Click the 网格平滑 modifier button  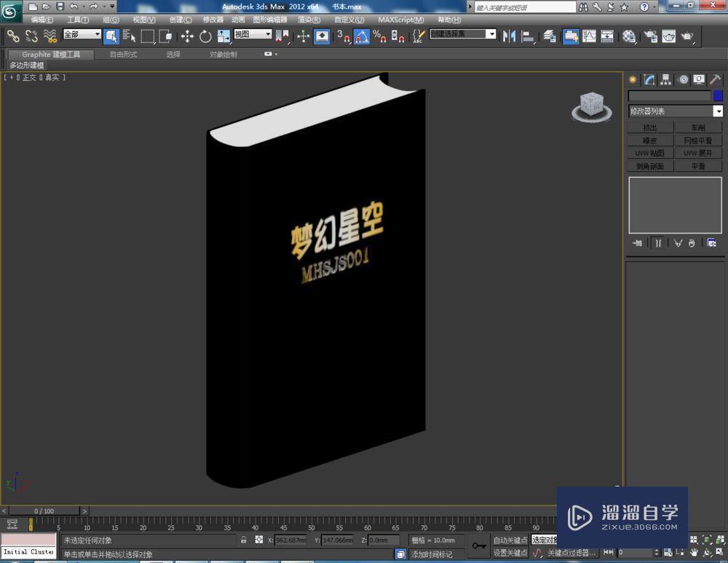(698, 141)
